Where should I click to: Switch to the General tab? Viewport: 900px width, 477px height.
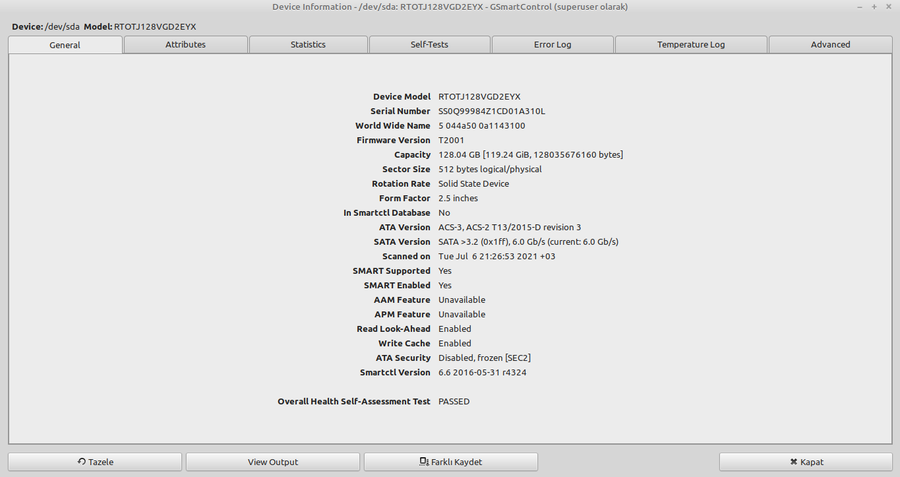click(x=65, y=45)
